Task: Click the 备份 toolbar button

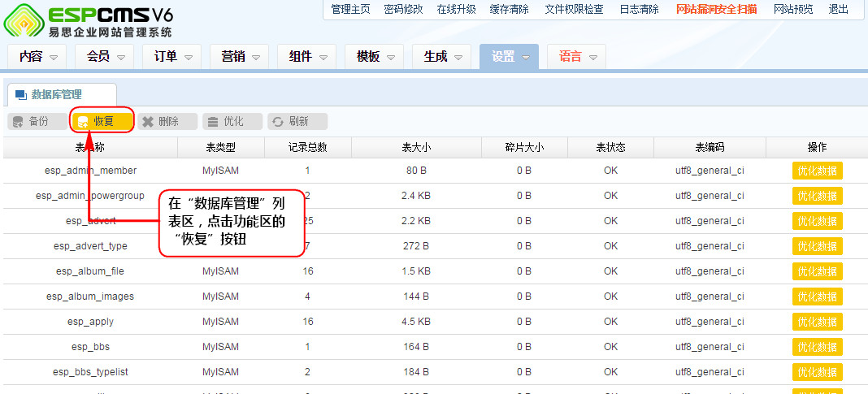Action: tap(37, 122)
